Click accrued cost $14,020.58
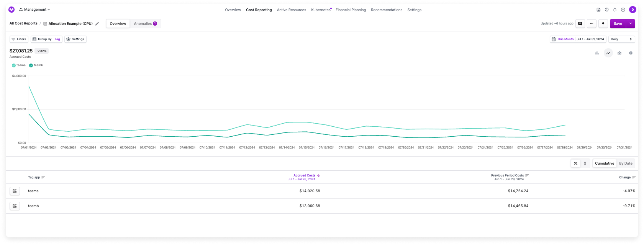 (x=310, y=191)
